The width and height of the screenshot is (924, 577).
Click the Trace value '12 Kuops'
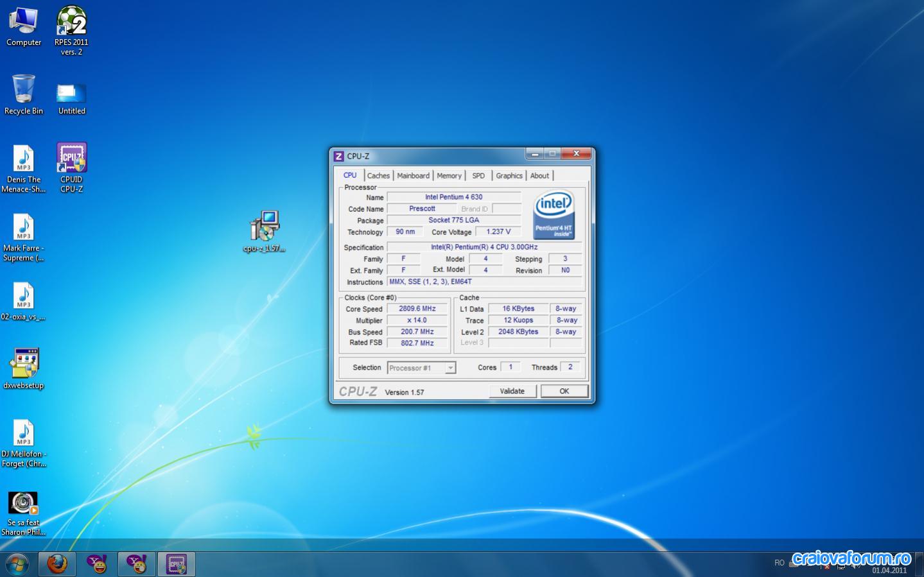click(518, 320)
